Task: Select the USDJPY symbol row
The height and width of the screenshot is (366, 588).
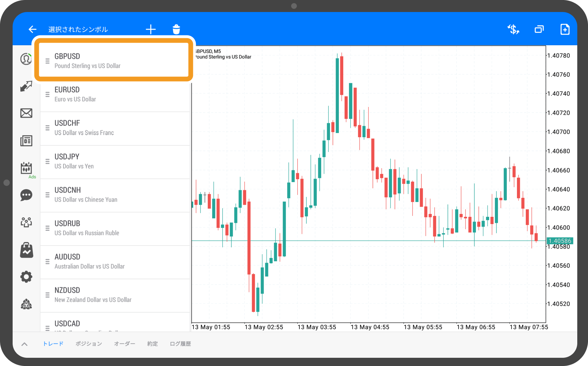Action: (x=115, y=162)
